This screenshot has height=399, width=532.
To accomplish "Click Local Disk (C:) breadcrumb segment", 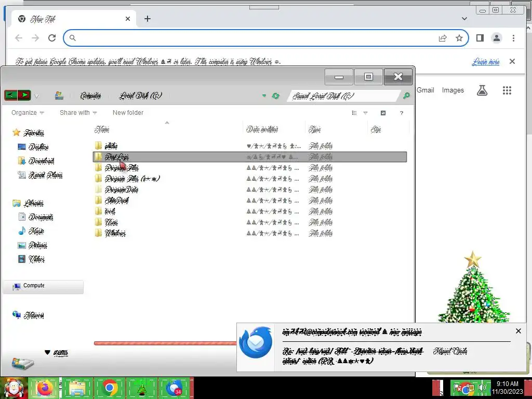I will click(140, 96).
